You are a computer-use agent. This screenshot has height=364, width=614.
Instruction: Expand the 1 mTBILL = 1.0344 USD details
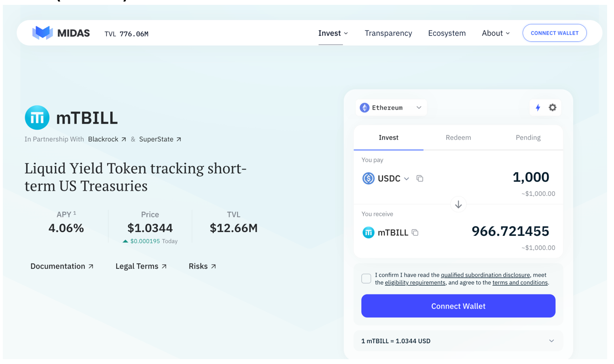click(551, 341)
